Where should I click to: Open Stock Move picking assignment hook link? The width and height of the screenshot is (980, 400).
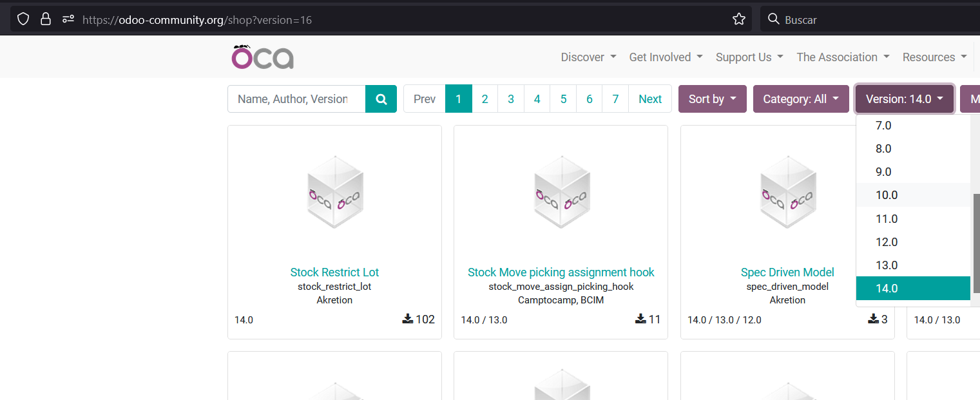coord(561,272)
